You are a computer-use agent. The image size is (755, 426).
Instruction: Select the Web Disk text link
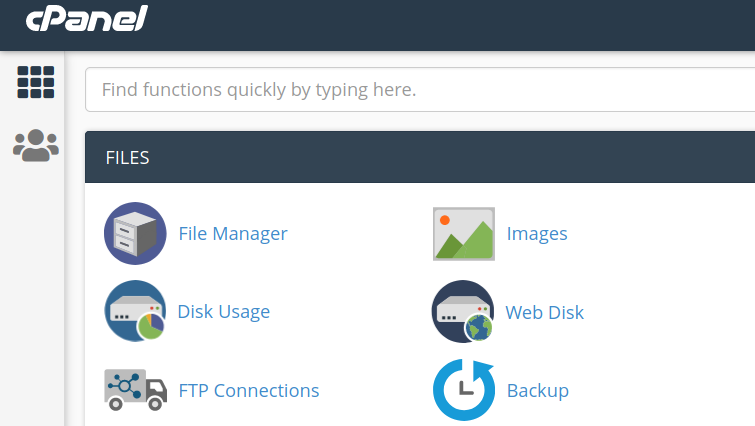[545, 312]
